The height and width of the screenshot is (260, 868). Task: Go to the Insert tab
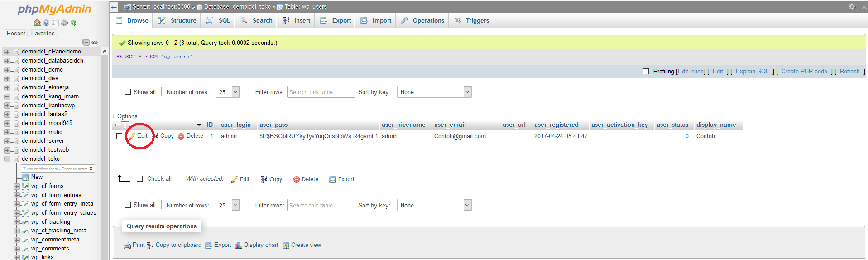[x=297, y=20]
